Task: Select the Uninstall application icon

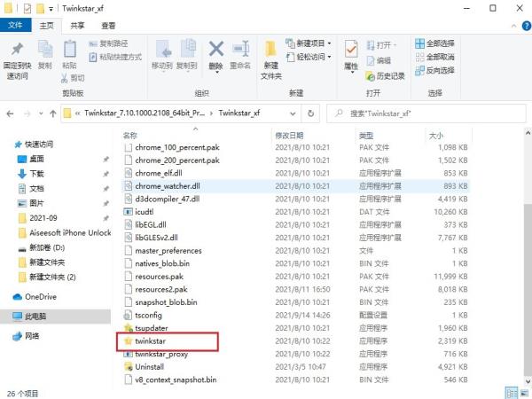Action: click(x=128, y=367)
